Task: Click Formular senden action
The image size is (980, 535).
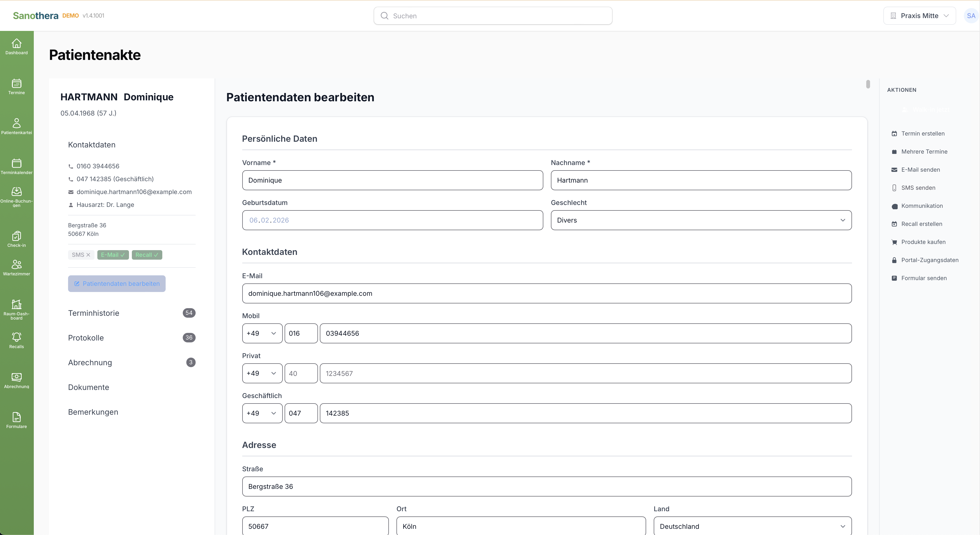Action: [919, 278]
